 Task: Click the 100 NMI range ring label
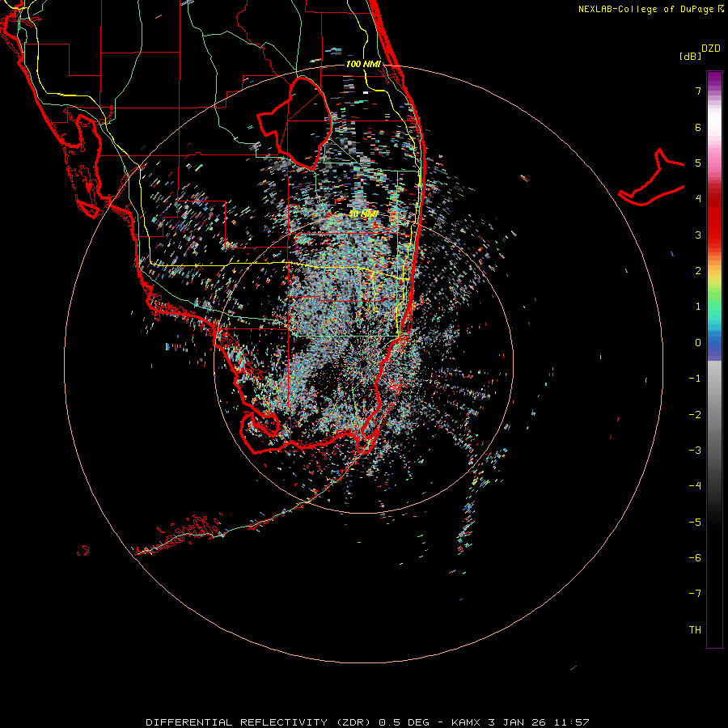coord(363,64)
